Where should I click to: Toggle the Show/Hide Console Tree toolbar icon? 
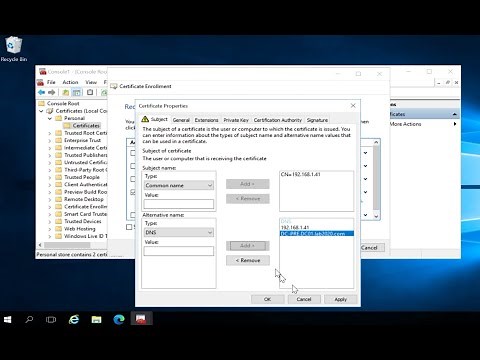(77, 92)
